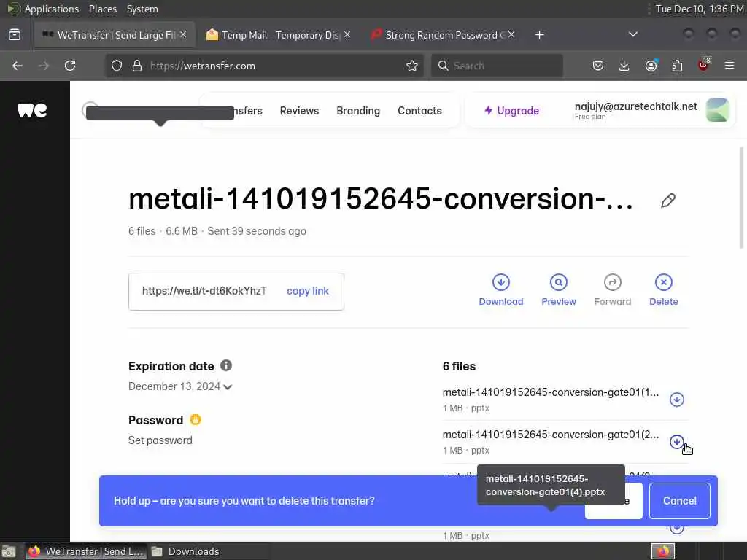The image size is (747, 560).
Task: Open the Applications menu
Action: [x=52, y=9]
